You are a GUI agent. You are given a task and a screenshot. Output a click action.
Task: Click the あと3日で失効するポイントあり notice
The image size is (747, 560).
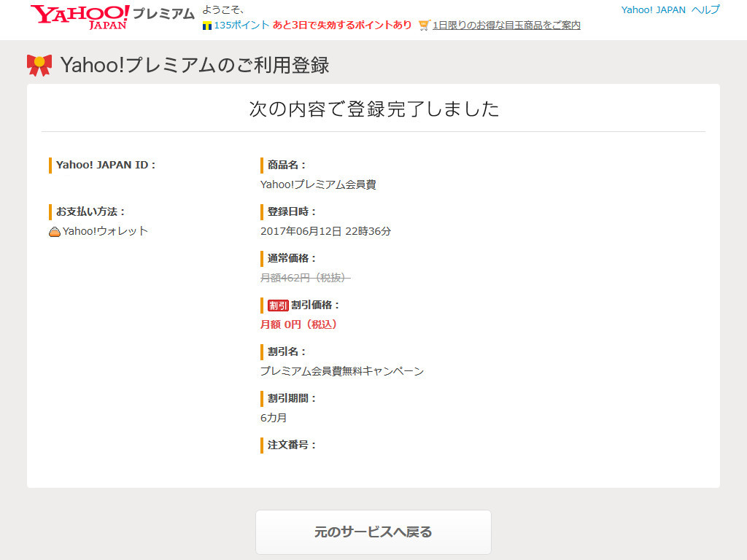click(342, 26)
